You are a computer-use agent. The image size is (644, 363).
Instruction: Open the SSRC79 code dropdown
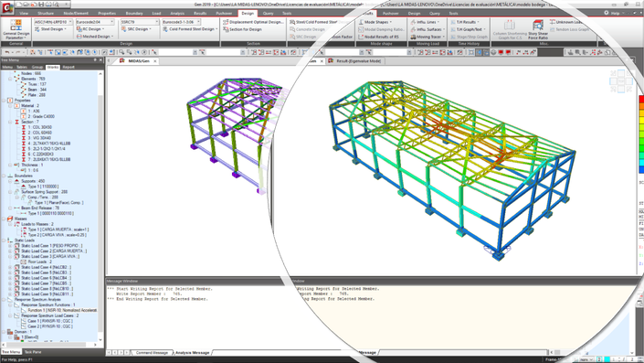140,22
